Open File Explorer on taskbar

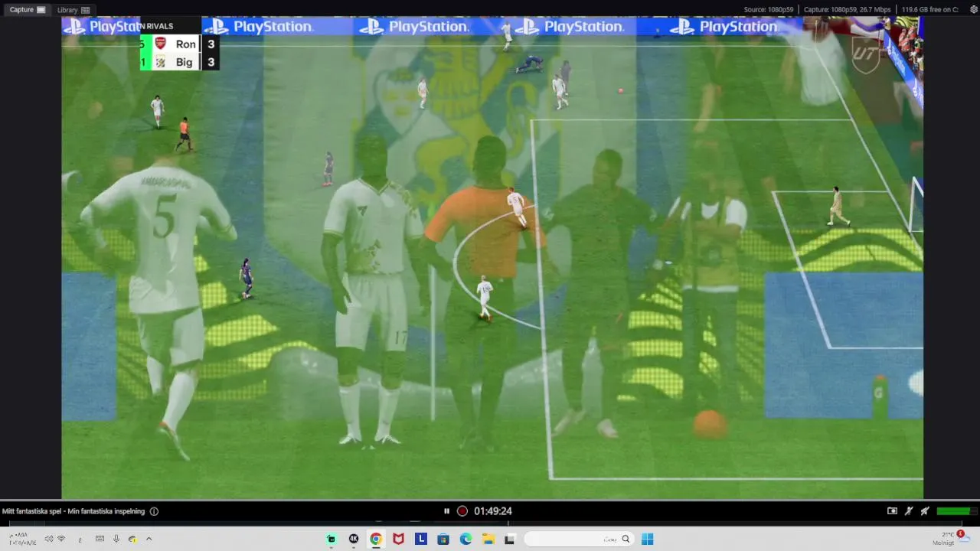click(x=488, y=539)
